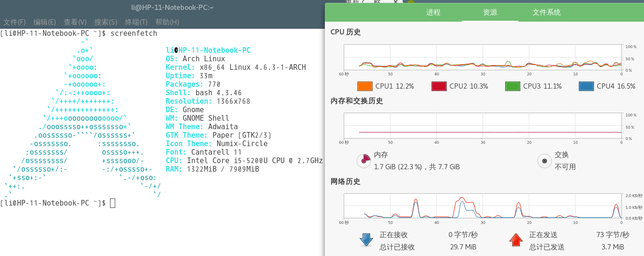The height and width of the screenshot is (256, 644).
Task: Click the Kernel x86_64 Linux 4.6.3-1-ARCH line
Action: pyautogui.click(x=236, y=67)
